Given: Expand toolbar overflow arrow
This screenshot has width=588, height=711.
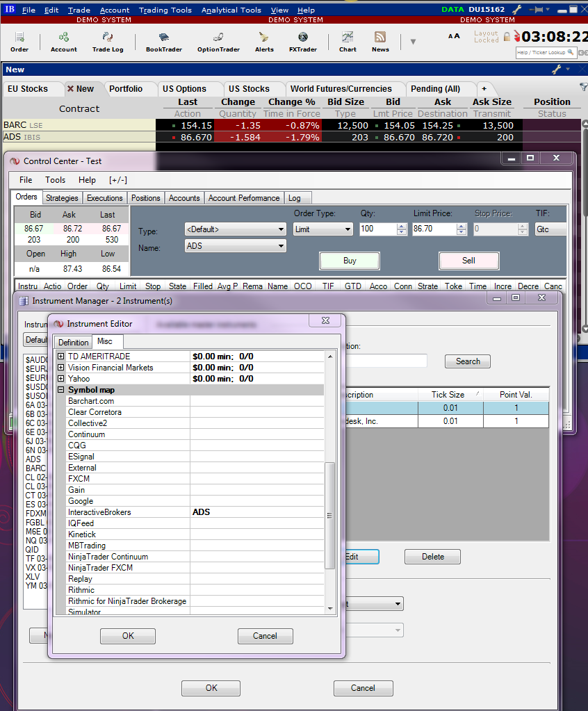Looking at the screenshot, I should (413, 42).
